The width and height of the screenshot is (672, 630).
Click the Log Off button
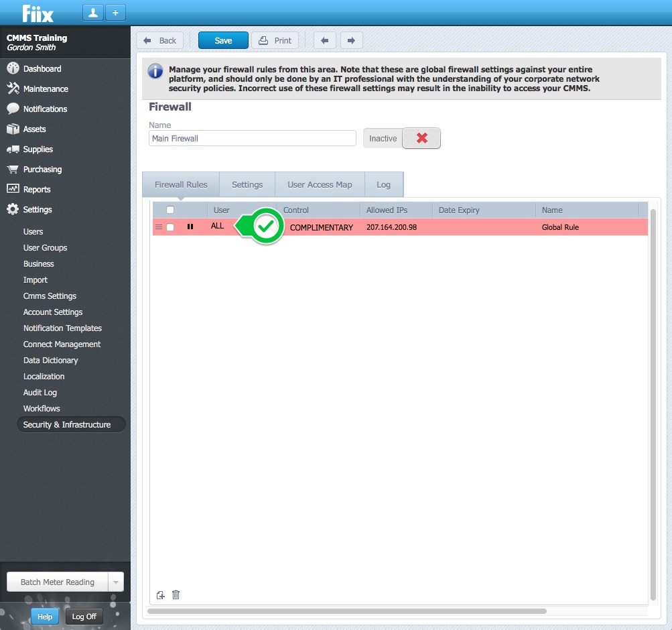click(x=84, y=617)
